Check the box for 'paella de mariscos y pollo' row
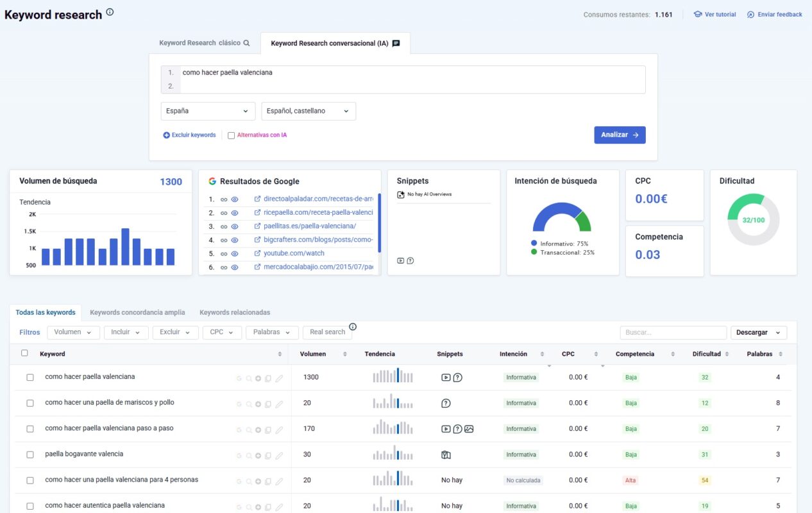The height and width of the screenshot is (513, 812). tap(30, 403)
